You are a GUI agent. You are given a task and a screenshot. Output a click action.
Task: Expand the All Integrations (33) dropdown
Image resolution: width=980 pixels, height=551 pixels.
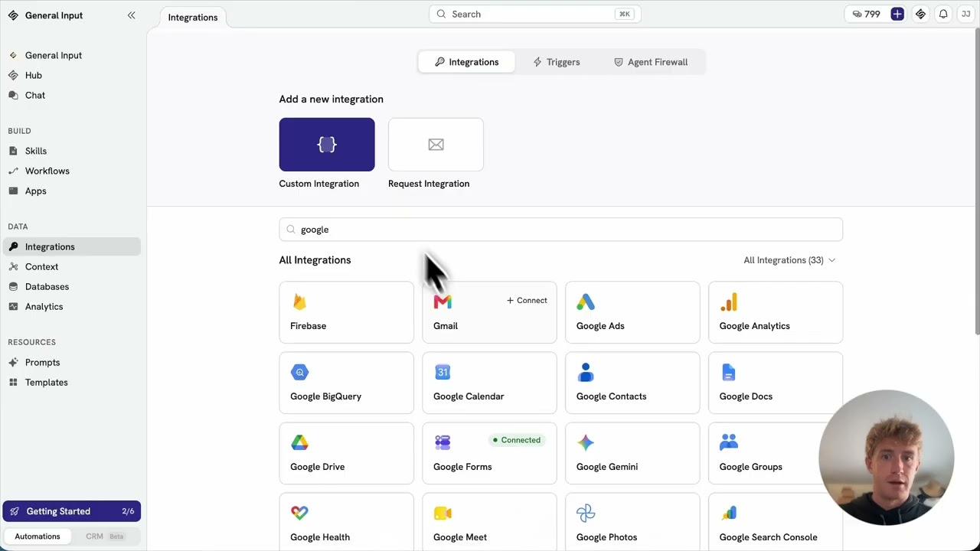[x=789, y=260]
